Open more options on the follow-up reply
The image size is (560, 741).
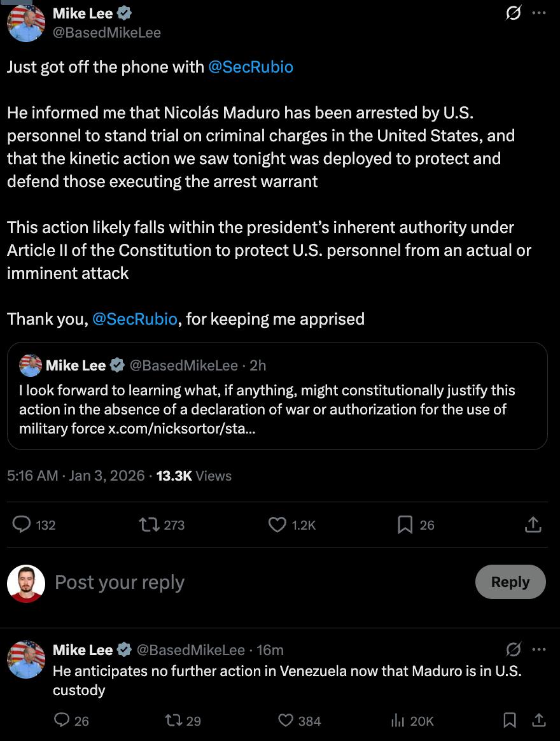538,649
